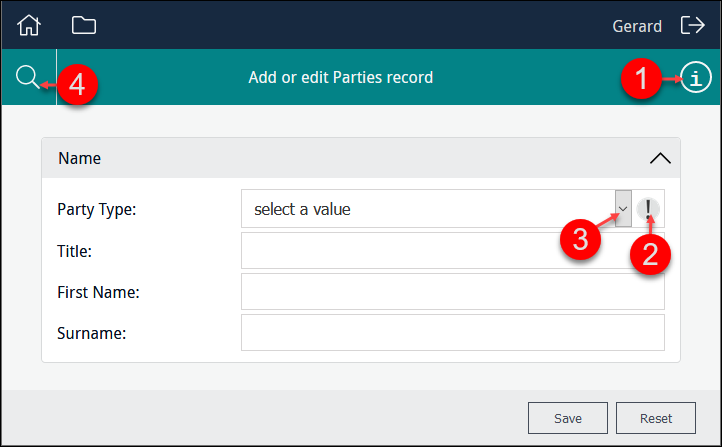Click the red callout marker numbered 3

click(x=579, y=240)
